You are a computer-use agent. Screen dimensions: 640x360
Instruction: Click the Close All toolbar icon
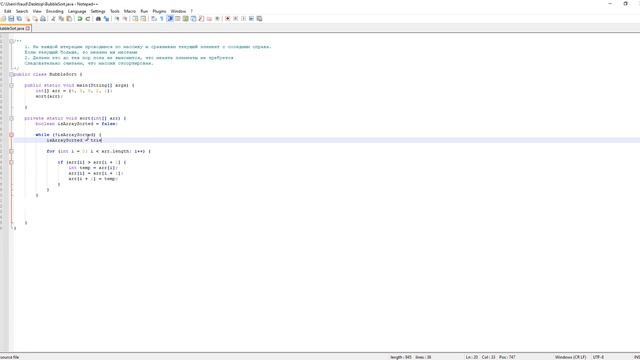(35, 19)
